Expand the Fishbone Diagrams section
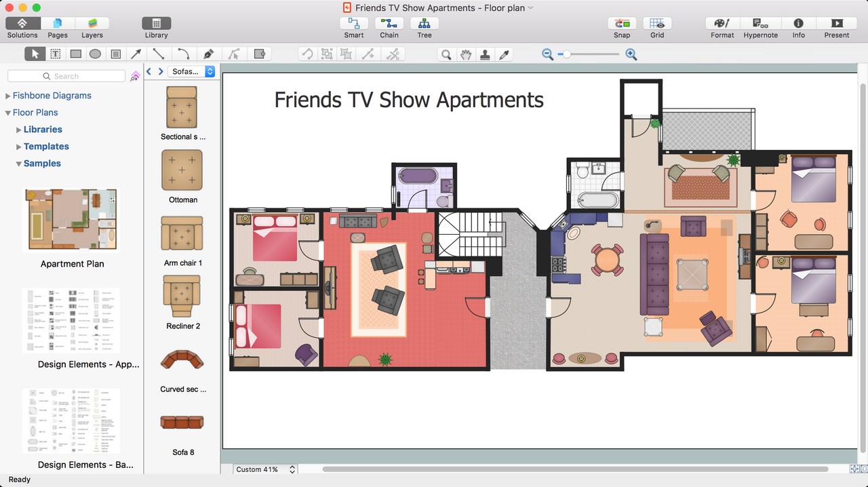 pos(7,95)
